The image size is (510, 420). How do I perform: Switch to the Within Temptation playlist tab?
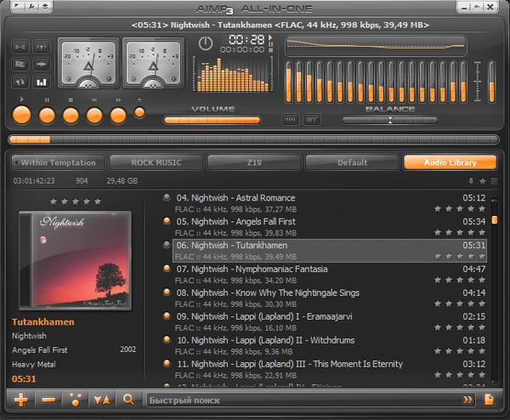59,162
